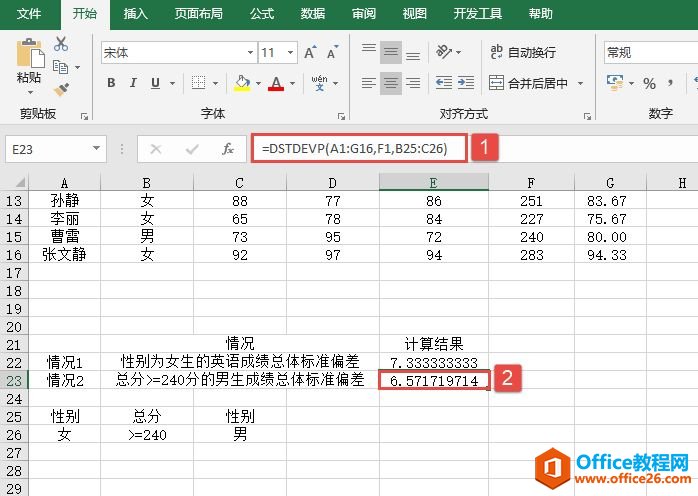The image size is (698, 496).
Task: Click the percent style icon
Action: (x=649, y=83)
